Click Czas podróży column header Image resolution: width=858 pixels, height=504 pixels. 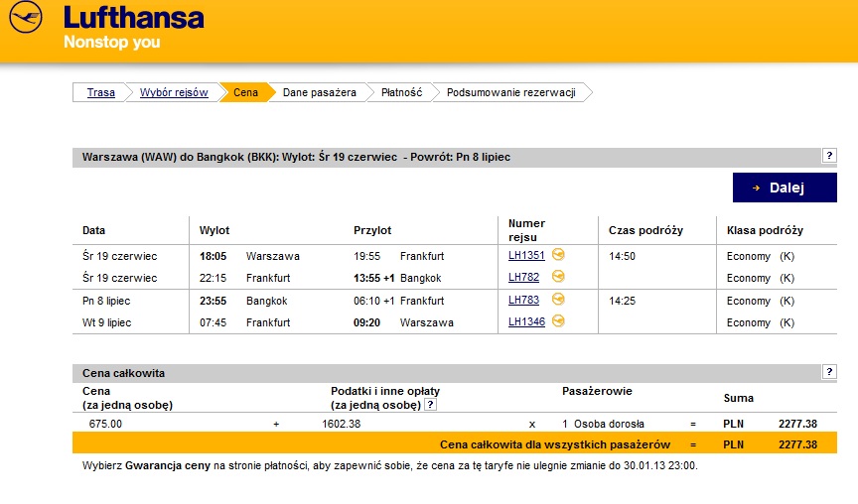coord(645,230)
